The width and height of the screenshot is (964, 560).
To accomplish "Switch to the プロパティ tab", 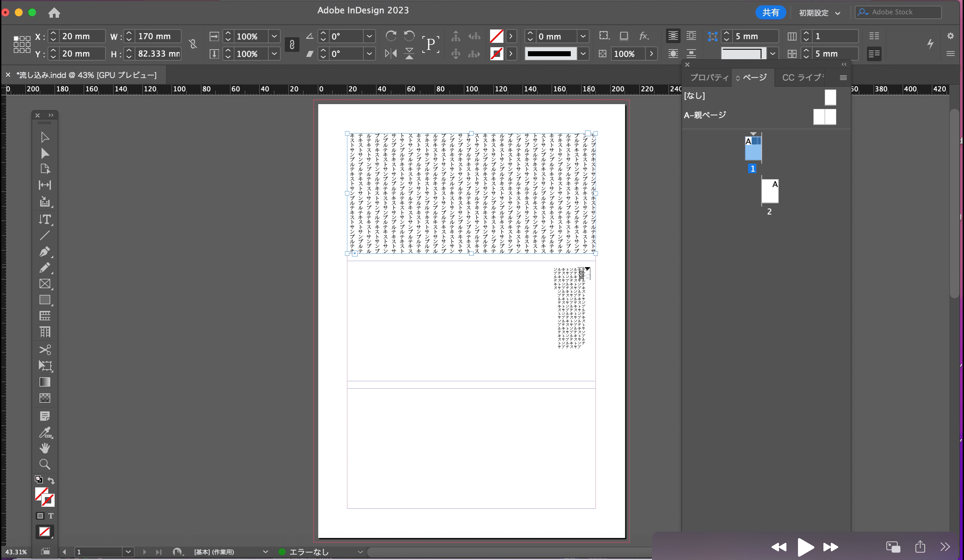I will [709, 77].
